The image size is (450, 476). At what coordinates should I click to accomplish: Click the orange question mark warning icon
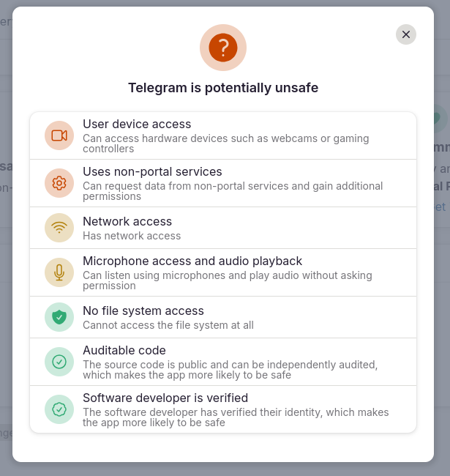(223, 48)
